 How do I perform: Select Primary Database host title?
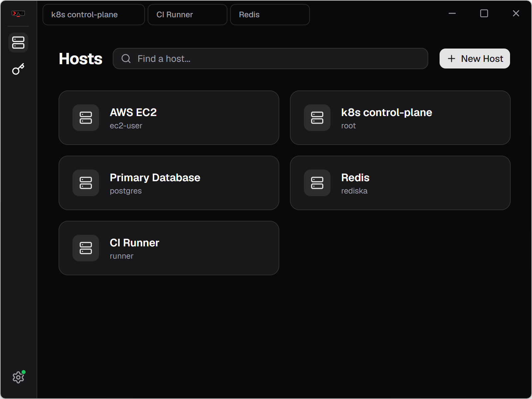155,178
